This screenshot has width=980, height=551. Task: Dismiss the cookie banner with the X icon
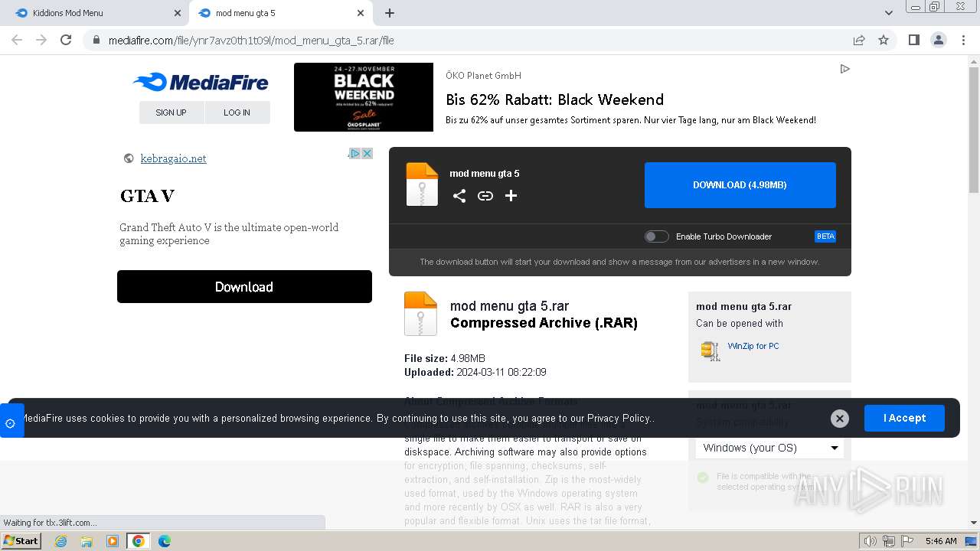click(x=840, y=418)
